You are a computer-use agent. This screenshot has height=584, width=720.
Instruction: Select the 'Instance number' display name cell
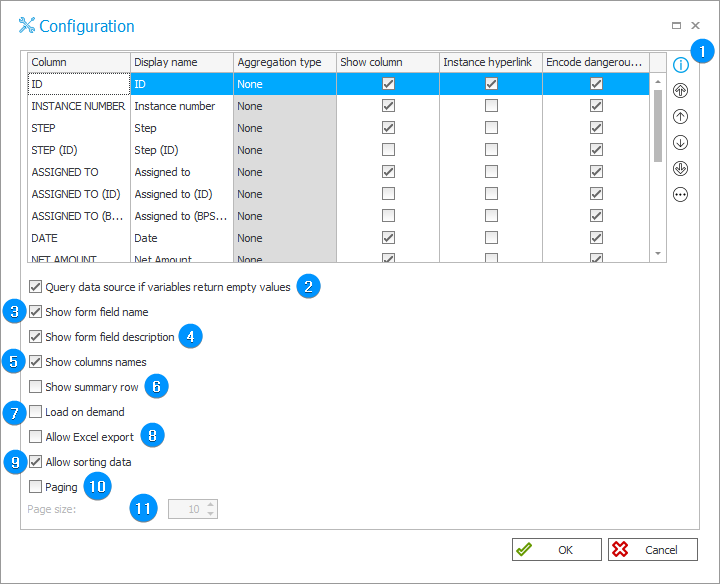click(x=182, y=106)
